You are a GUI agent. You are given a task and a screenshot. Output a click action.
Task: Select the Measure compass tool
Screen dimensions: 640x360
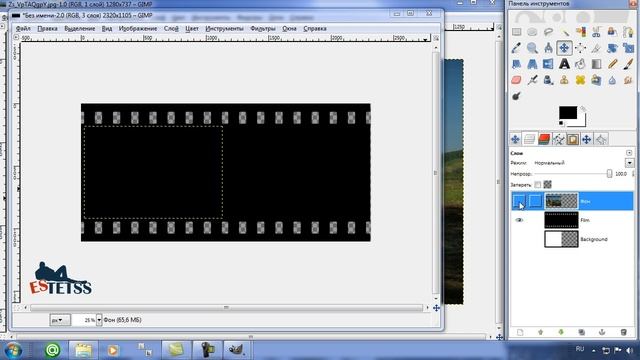click(x=548, y=48)
